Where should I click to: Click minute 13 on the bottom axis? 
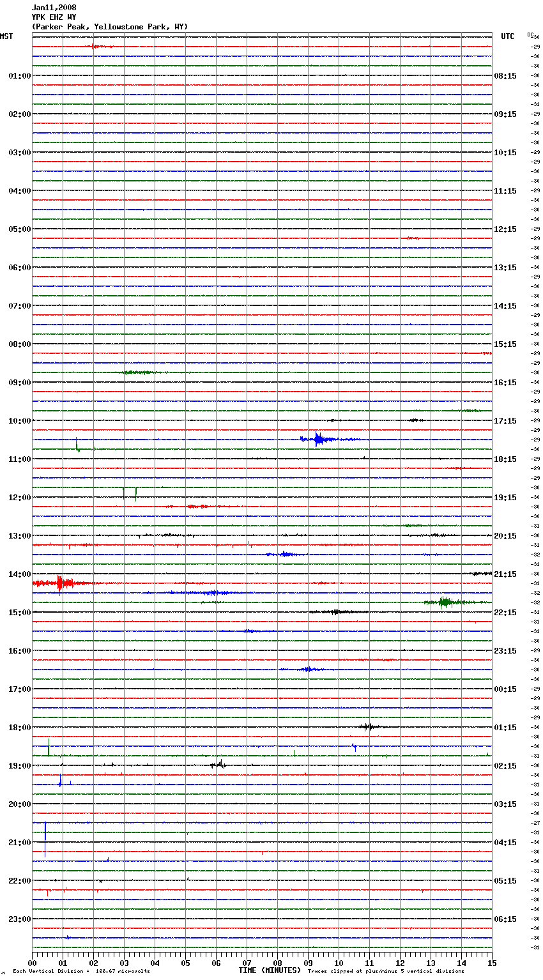click(431, 962)
